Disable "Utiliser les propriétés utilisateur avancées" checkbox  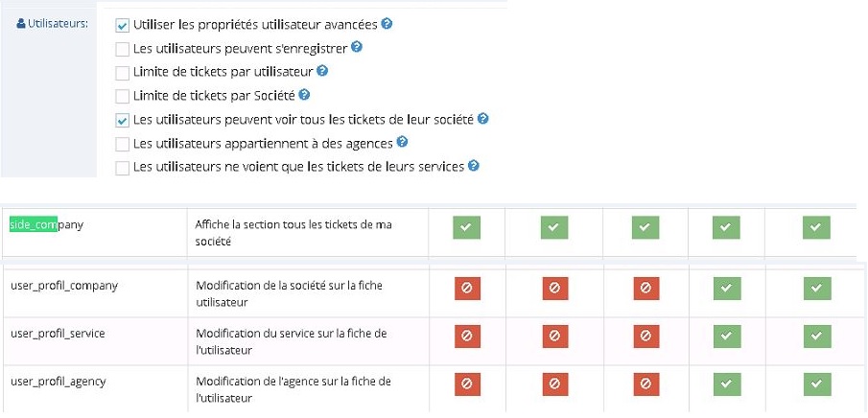pos(122,25)
